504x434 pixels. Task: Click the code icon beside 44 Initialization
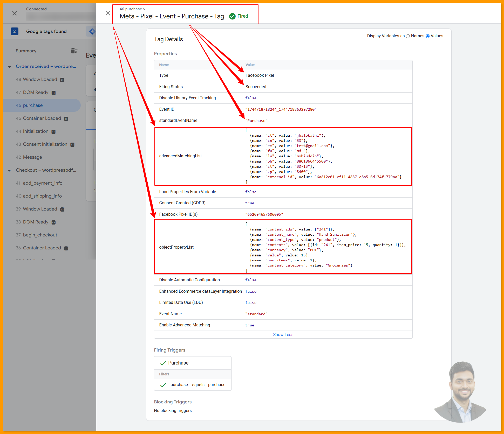click(53, 132)
